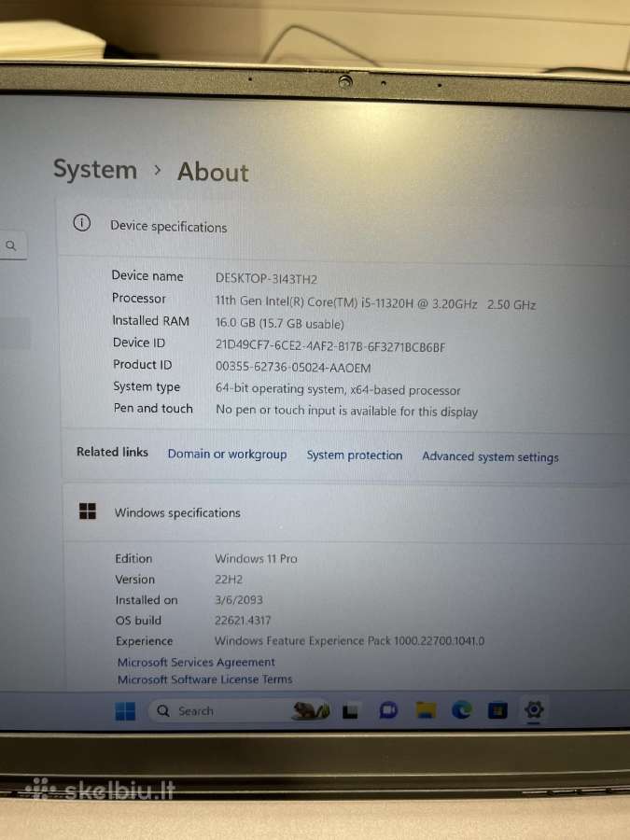Select the Device ID value 21D49CF7
The width and height of the screenshot is (630, 840).
330,346
